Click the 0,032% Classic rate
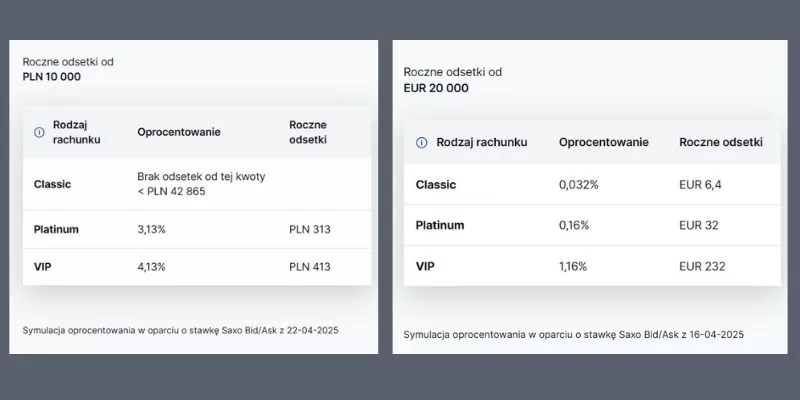This screenshot has width=800, height=400. point(579,185)
